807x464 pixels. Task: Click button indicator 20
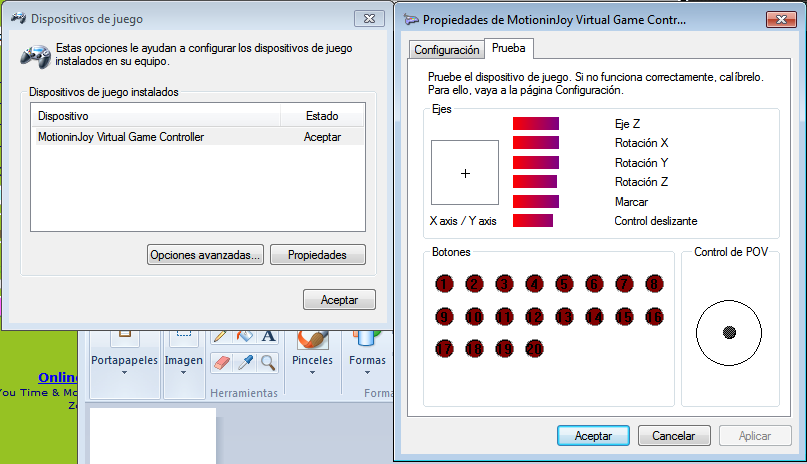534,349
